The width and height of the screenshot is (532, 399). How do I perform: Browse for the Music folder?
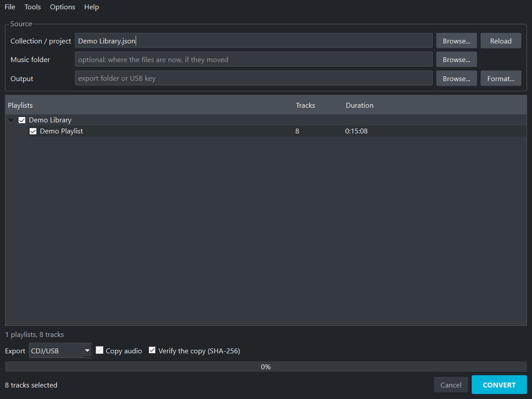pyautogui.click(x=457, y=59)
